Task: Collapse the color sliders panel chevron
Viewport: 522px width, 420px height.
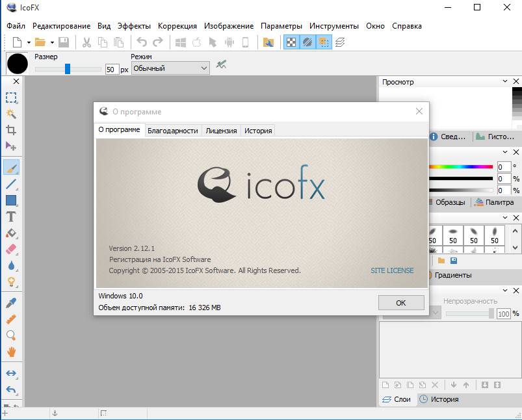Action: click(505, 152)
